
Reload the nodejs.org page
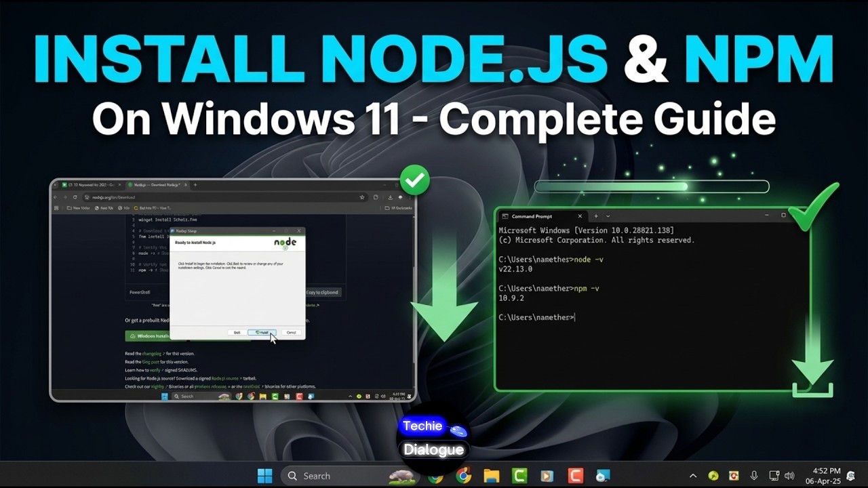tap(75, 197)
